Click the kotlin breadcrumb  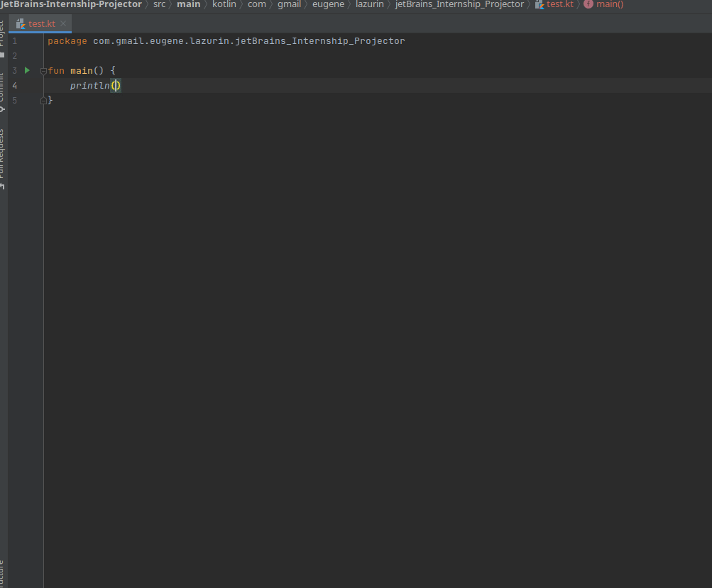tap(224, 4)
